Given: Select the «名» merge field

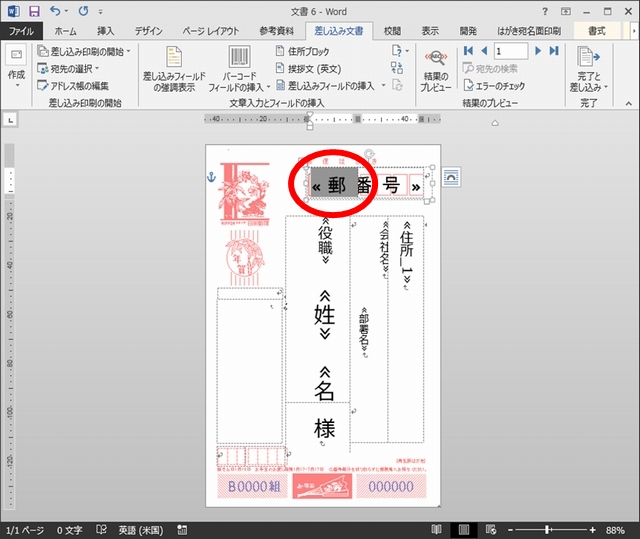Looking at the screenshot, I should [x=324, y=384].
